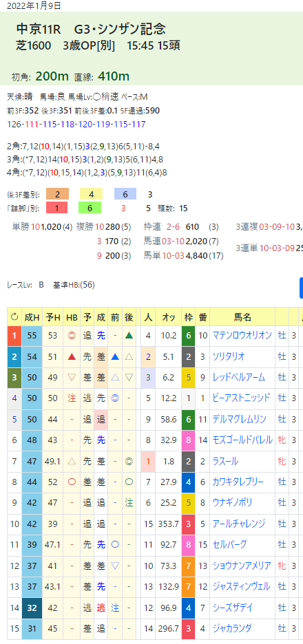Click the refresh/sort icon in table header

coord(14,316)
